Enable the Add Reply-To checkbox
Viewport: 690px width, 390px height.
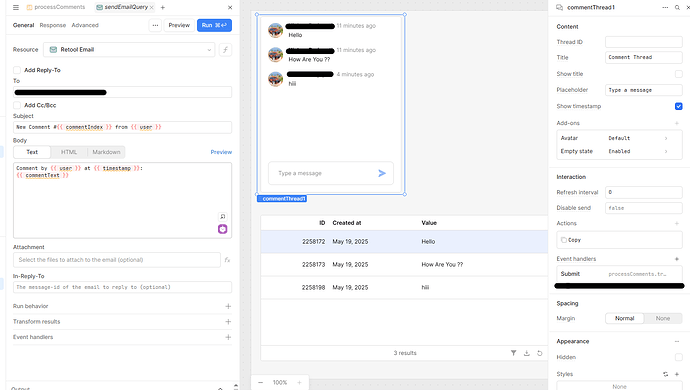[17, 70]
